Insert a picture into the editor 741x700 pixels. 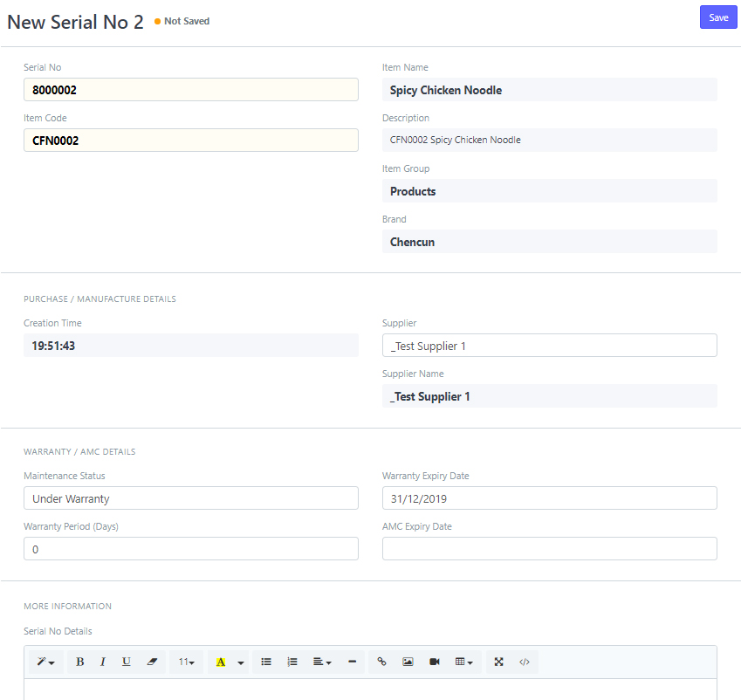(x=408, y=662)
